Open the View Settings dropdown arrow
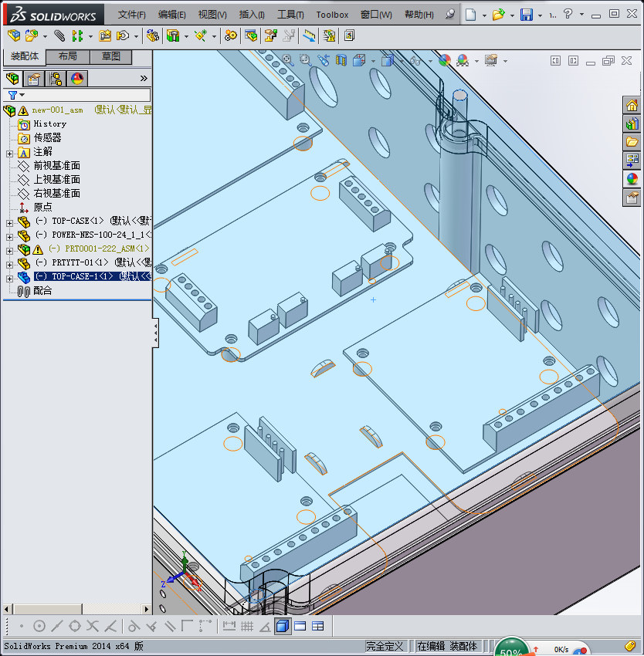Screen dimensions: 644x656 506,61
